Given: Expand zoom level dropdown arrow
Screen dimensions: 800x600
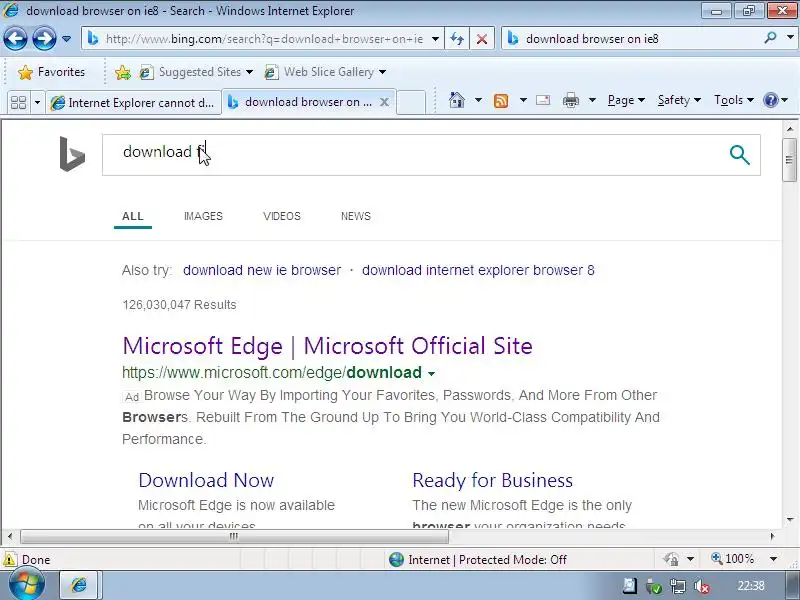Looking at the screenshot, I should [x=773, y=559].
